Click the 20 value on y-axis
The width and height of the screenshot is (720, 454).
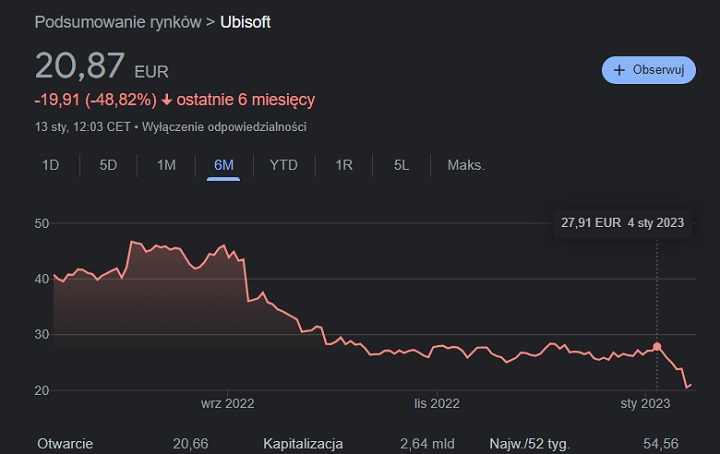click(x=42, y=391)
